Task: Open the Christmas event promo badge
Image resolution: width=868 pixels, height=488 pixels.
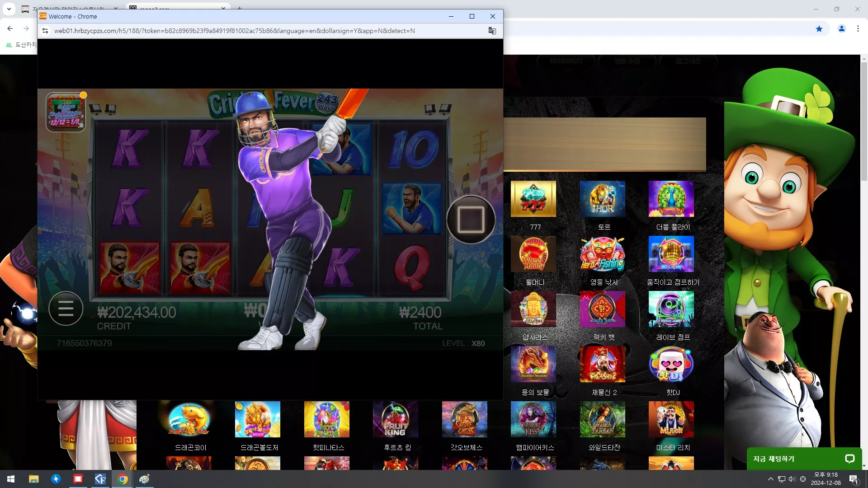Action: click(x=66, y=112)
